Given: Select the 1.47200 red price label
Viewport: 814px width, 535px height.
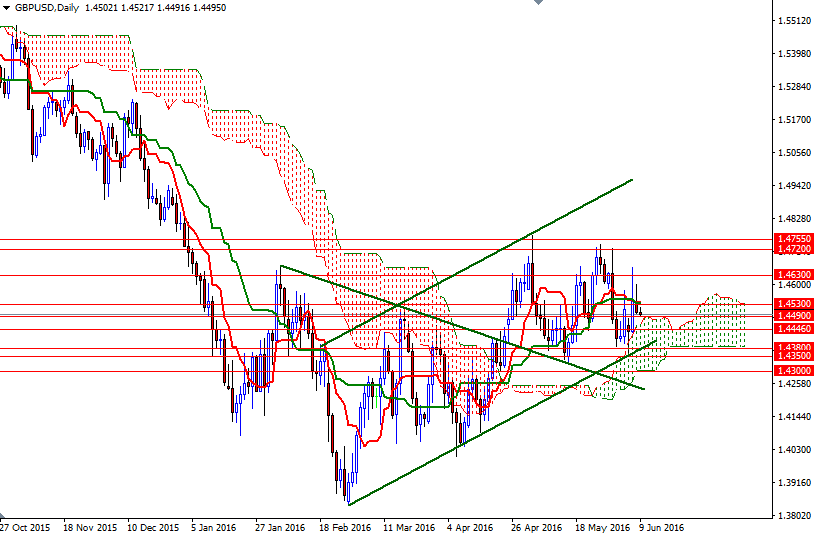Looking at the screenshot, I should 793,248.
